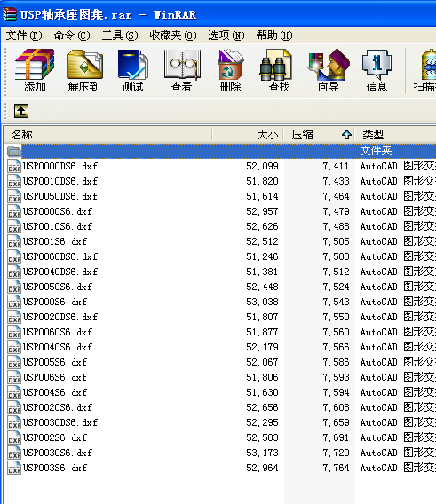The width and height of the screenshot is (436, 504).
Task: Click the parent folder icon row
Action: coord(14,151)
